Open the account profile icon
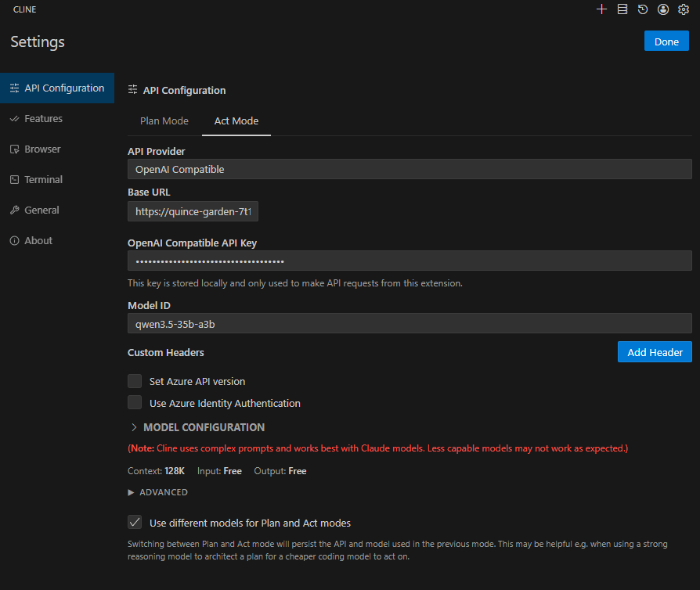Screen dimensions: 700x590 663,9
